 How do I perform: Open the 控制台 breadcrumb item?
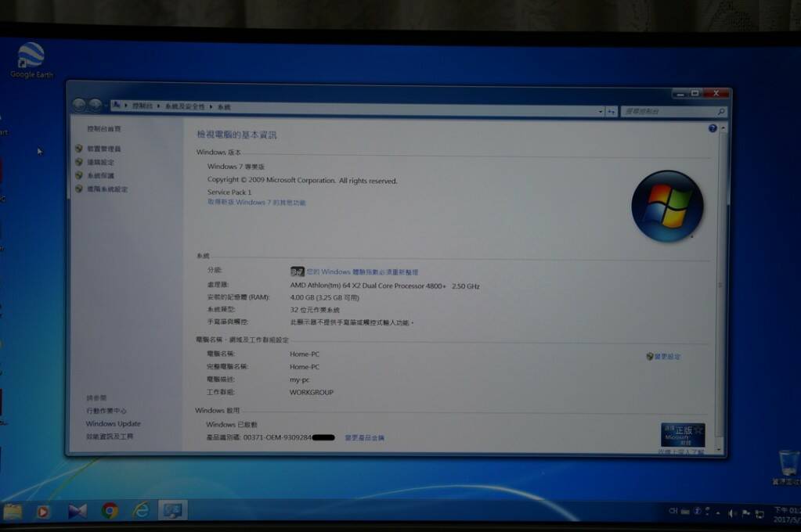point(143,106)
